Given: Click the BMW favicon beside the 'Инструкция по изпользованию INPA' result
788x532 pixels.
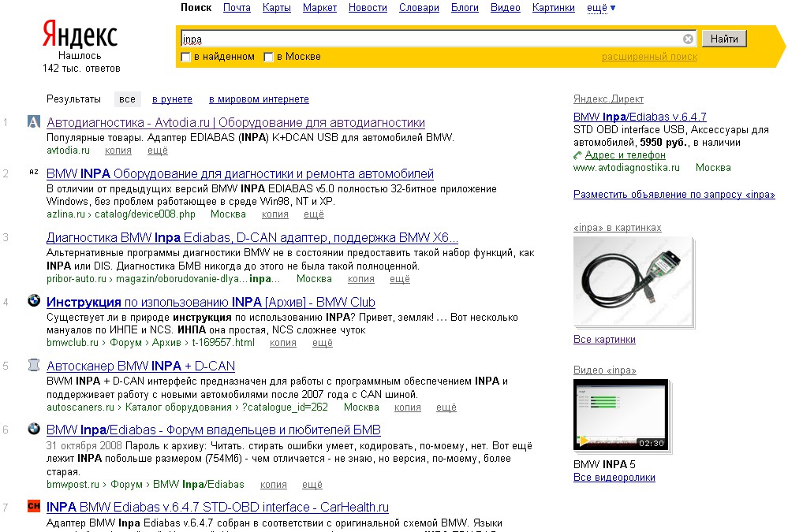Looking at the screenshot, I should click(x=34, y=300).
